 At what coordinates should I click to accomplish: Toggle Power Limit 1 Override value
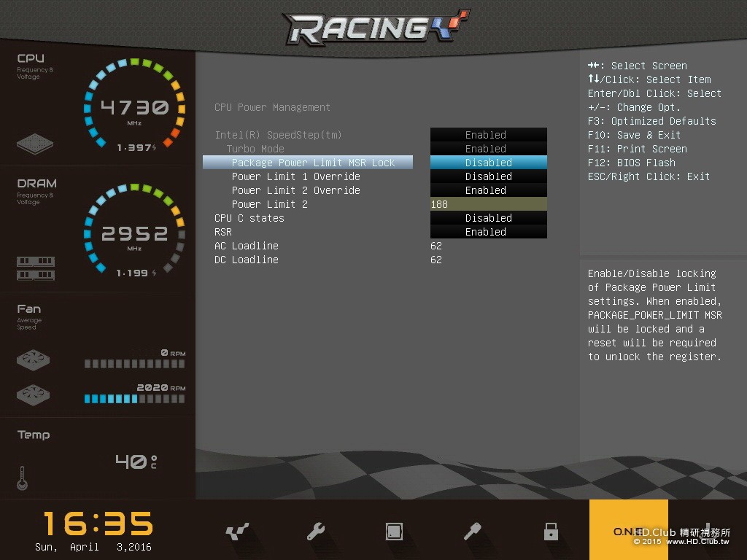point(488,176)
